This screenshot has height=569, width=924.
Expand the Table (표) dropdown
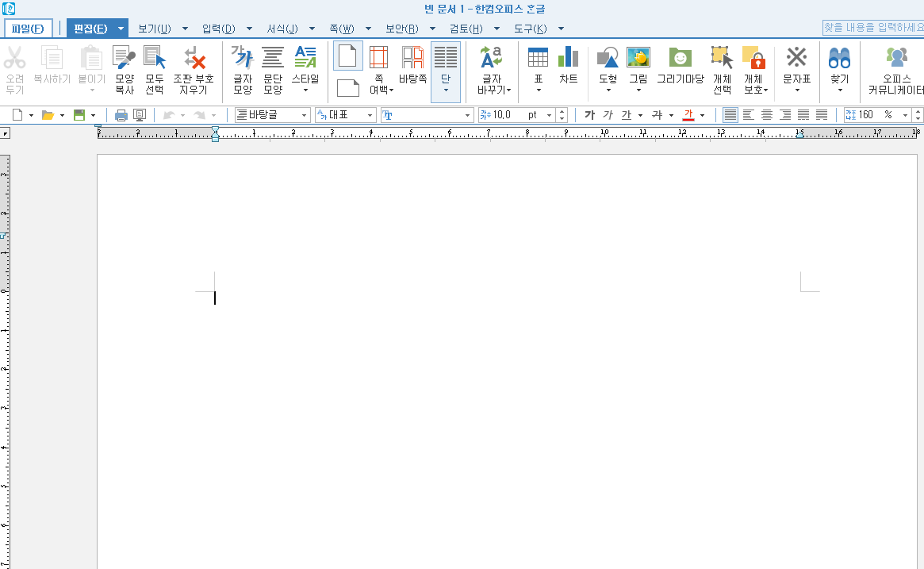click(x=538, y=90)
